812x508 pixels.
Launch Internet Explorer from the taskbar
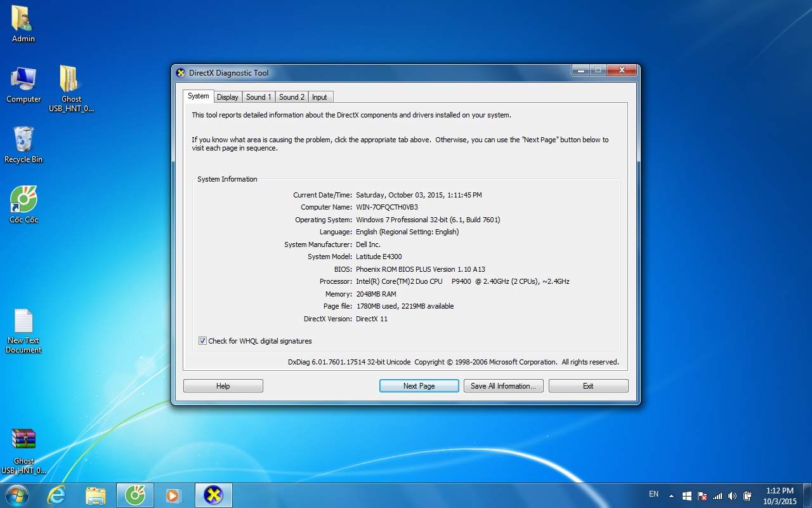tap(56, 495)
